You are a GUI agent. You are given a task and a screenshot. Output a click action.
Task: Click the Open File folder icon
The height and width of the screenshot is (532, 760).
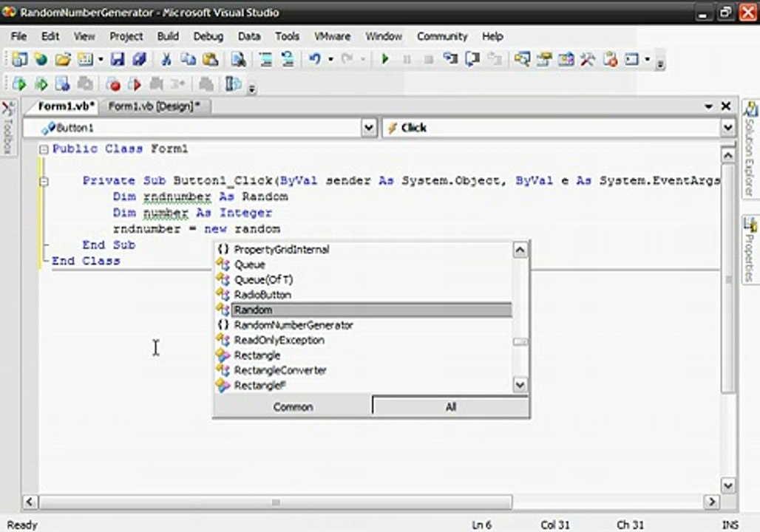[x=63, y=60]
